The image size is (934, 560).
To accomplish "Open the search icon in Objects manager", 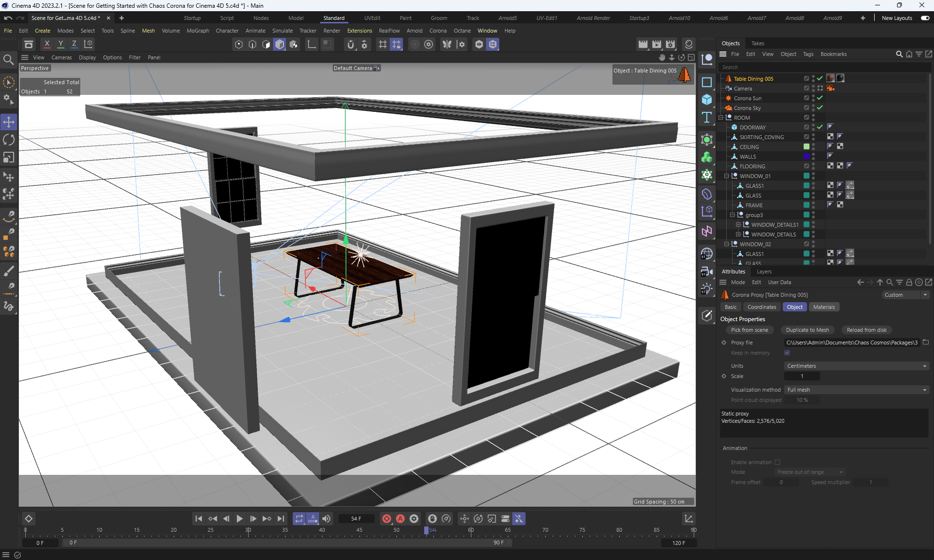I will click(x=899, y=54).
